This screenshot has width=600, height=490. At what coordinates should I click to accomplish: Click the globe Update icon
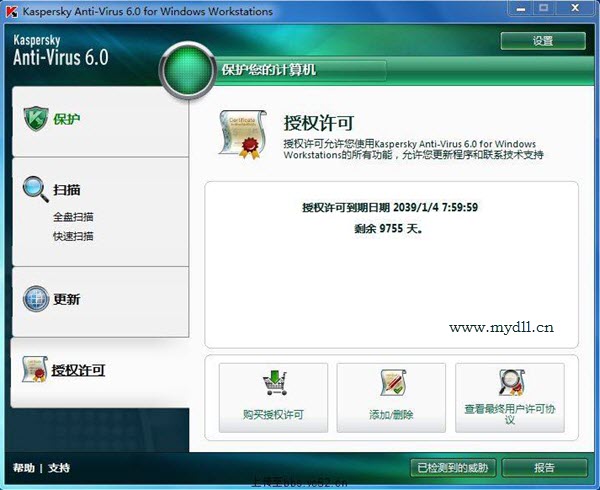pyautogui.click(x=36, y=299)
